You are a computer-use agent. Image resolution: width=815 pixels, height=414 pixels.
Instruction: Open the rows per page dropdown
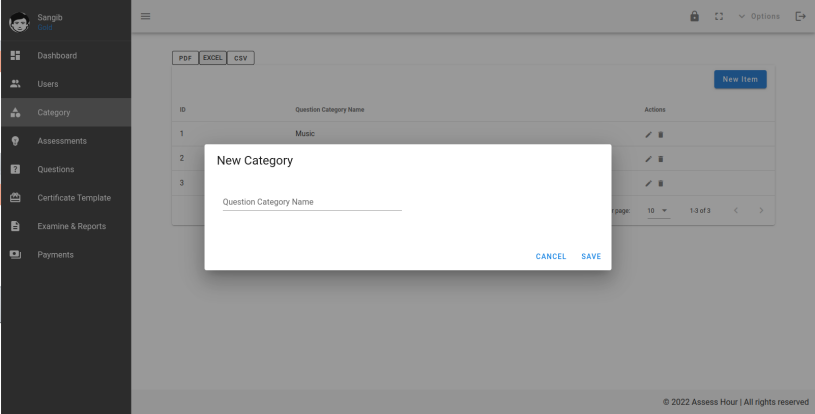655,210
